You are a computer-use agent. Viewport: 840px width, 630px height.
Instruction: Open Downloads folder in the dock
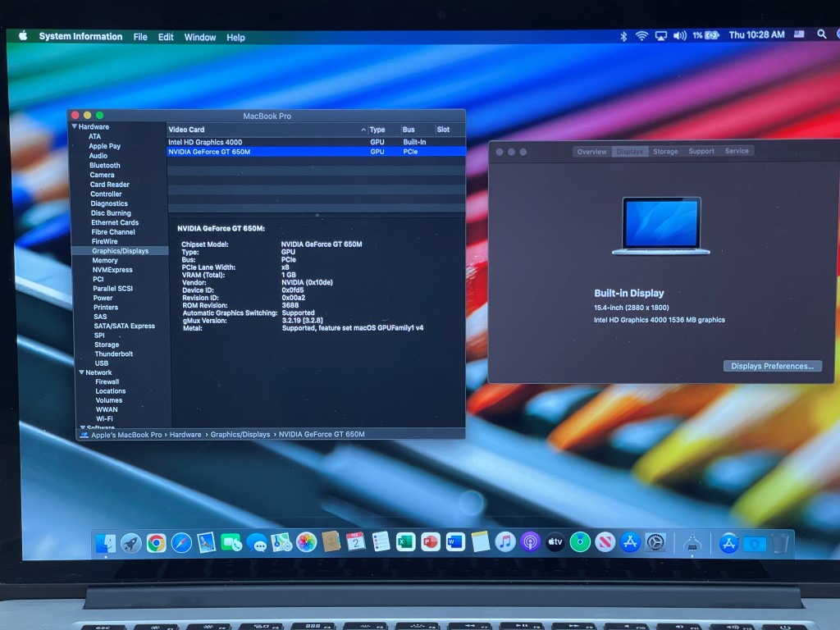coord(755,544)
